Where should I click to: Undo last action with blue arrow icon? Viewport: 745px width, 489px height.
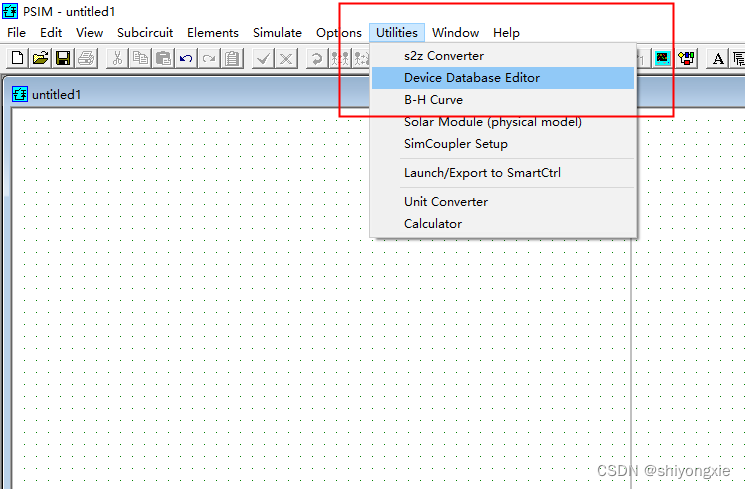186,58
